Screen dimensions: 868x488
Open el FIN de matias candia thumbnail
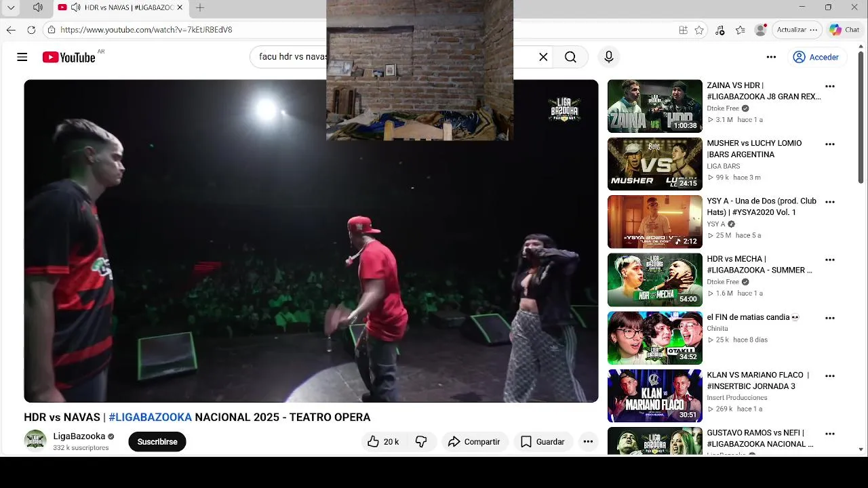(x=654, y=338)
